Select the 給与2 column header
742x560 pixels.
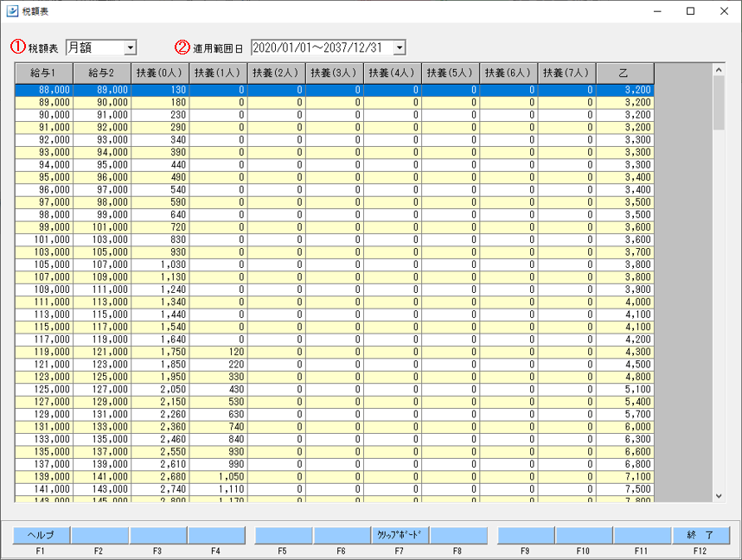pos(102,73)
